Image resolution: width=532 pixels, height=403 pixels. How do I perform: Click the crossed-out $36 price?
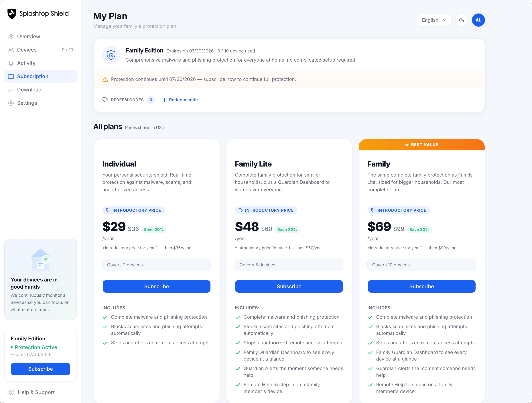(x=133, y=229)
